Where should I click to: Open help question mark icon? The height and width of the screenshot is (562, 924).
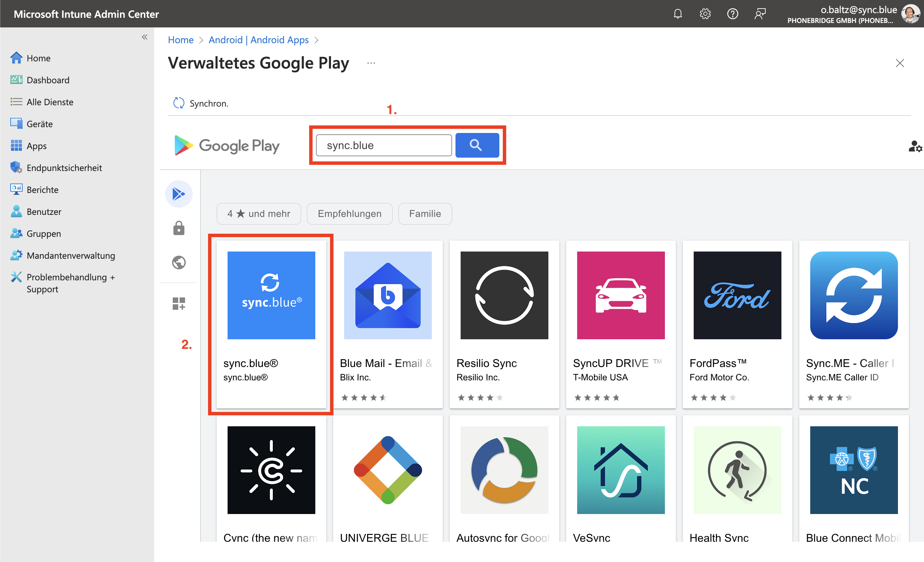732,14
